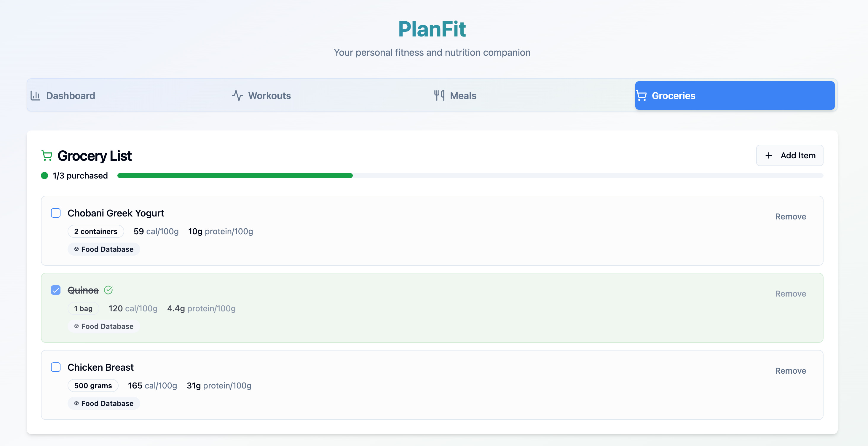Click the Meals utensils icon
Viewport: 868px width, 446px height.
[439, 96]
